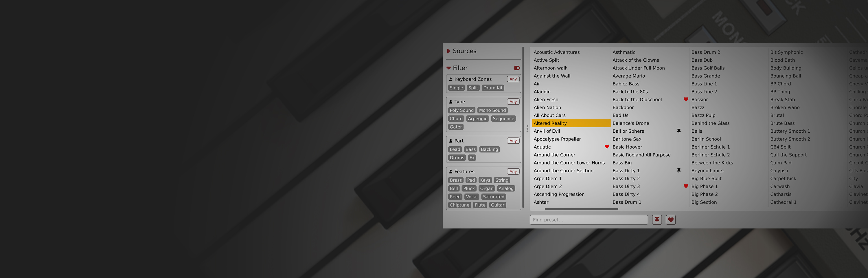Enable the Drum Kit keyboard zone filter

(x=493, y=88)
